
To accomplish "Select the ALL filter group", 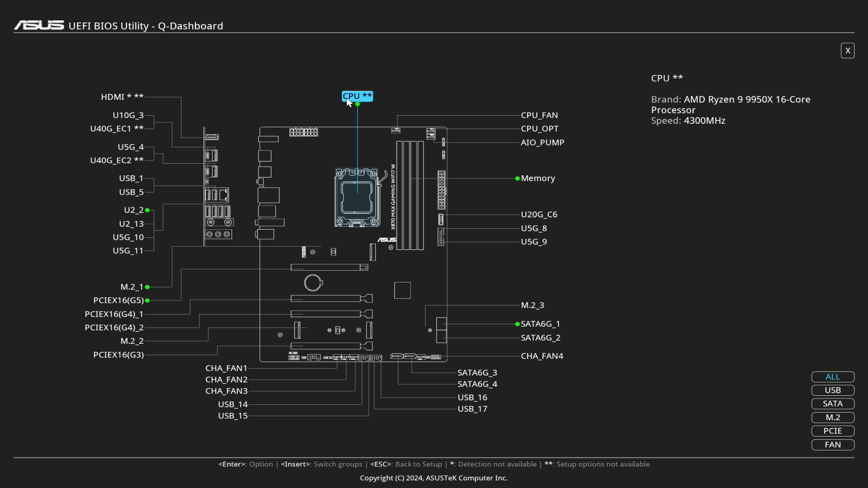I will [x=832, y=377].
